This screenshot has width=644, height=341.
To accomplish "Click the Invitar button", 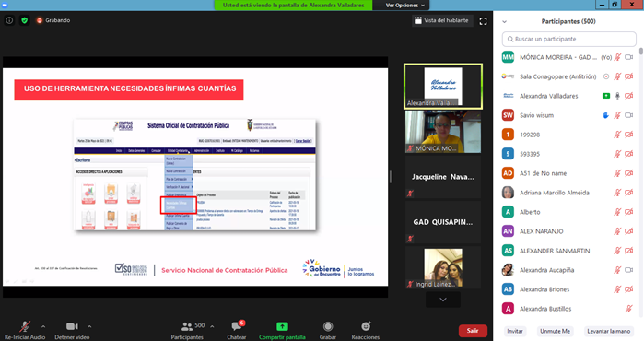I will click(515, 331).
